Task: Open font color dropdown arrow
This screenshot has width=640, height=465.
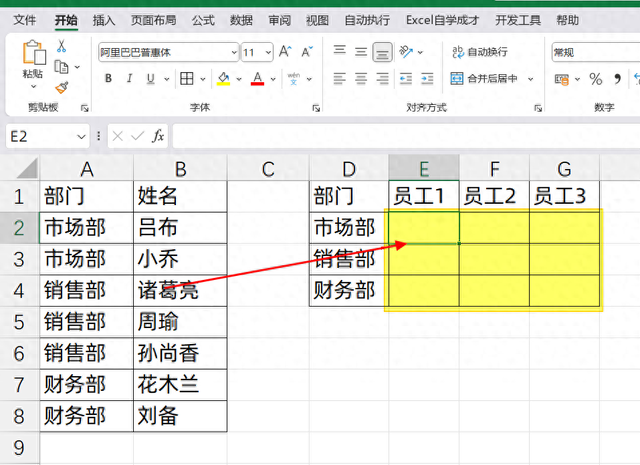Action: tap(273, 79)
